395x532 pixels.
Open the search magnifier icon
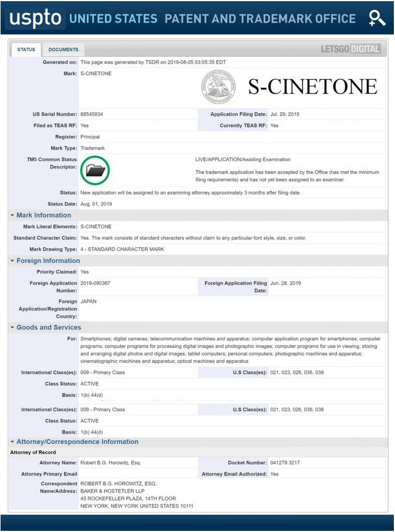pyautogui.click(x=377, y=18)
